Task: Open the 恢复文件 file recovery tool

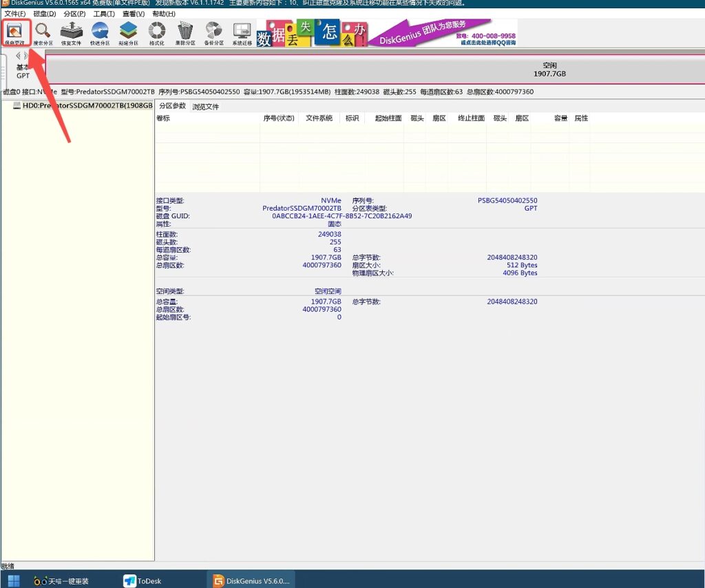Action: (x=71, y=32)
